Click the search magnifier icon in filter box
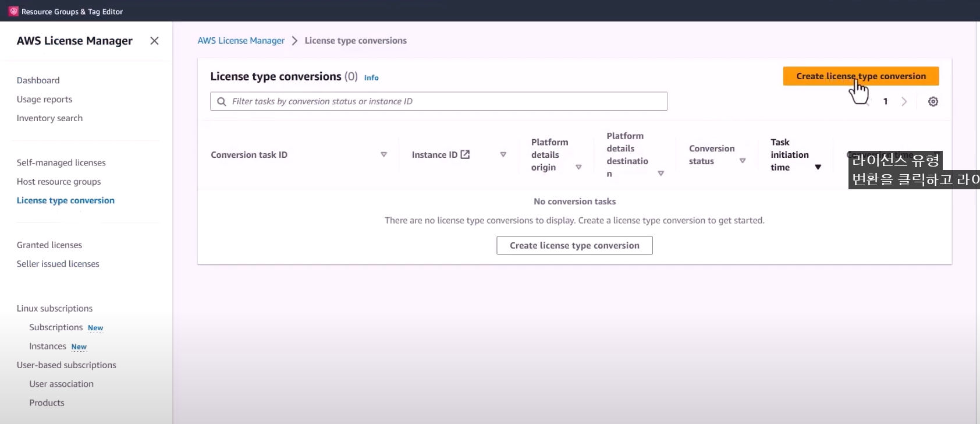 (x=222, y=101)
